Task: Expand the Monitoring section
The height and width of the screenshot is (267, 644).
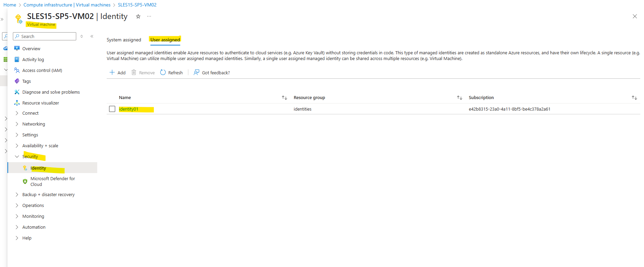Action: [33, 216]
